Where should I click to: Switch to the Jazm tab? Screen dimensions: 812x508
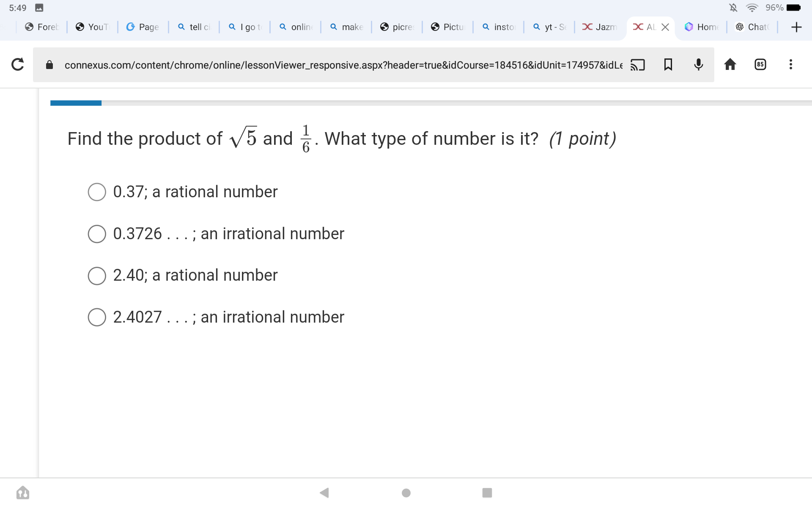pos(600,27)
